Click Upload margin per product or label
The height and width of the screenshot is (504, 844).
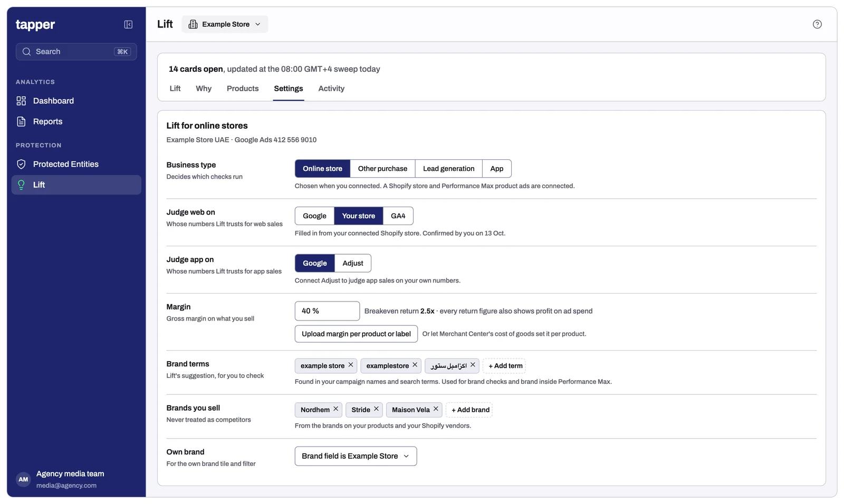[356, 334]
